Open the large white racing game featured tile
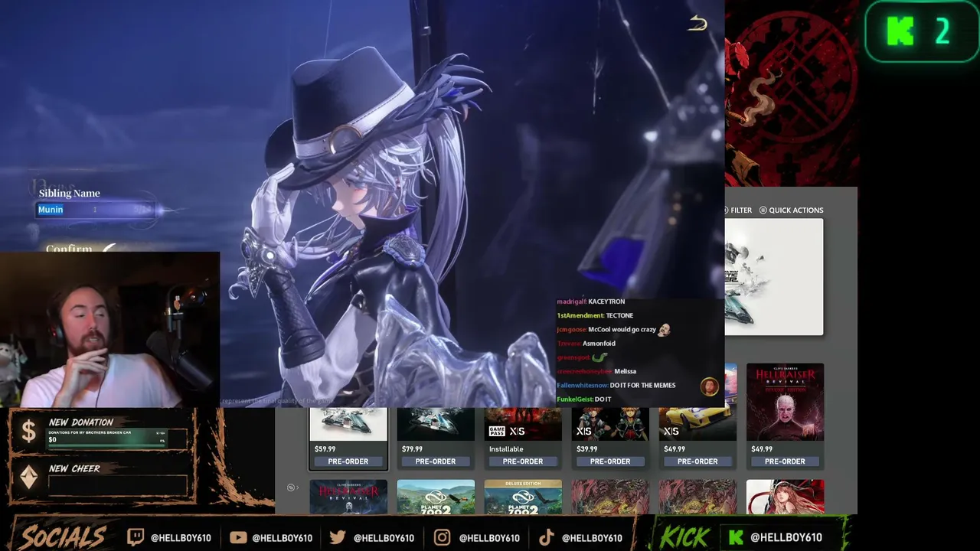Viewport: 980px width, 551px height. (x=774, y=277)
